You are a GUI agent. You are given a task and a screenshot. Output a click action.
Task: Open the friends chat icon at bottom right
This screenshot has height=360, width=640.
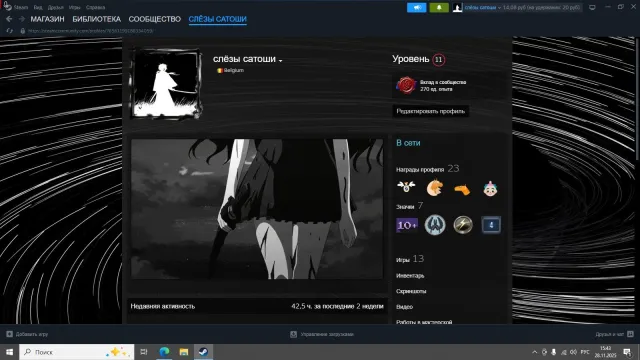pyautogui.click(x=630, y=334)
